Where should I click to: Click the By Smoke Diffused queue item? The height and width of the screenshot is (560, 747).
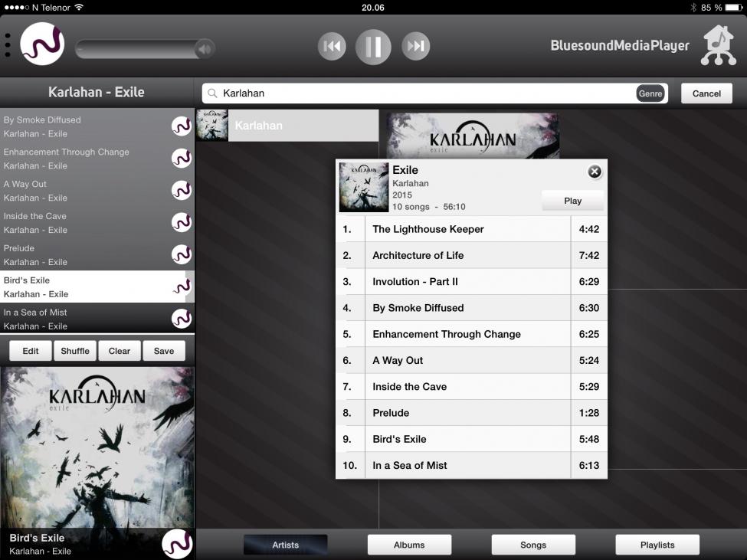tap(97, 126)
